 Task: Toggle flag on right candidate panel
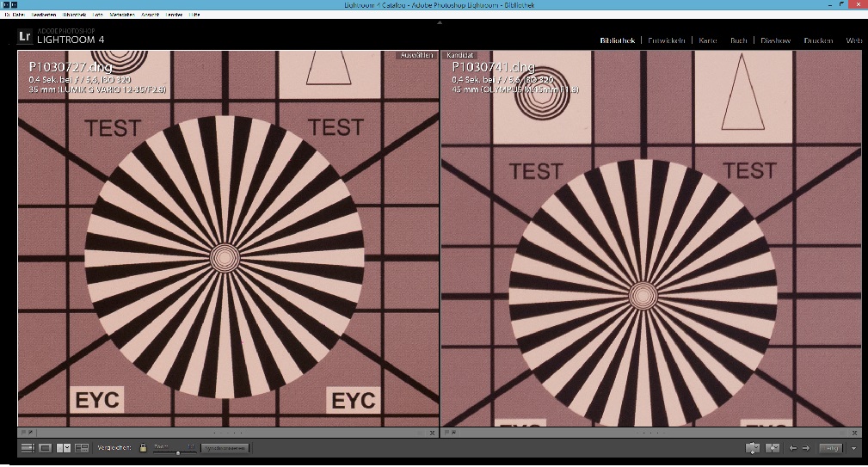pyautogui.click(x=446, y=432)
